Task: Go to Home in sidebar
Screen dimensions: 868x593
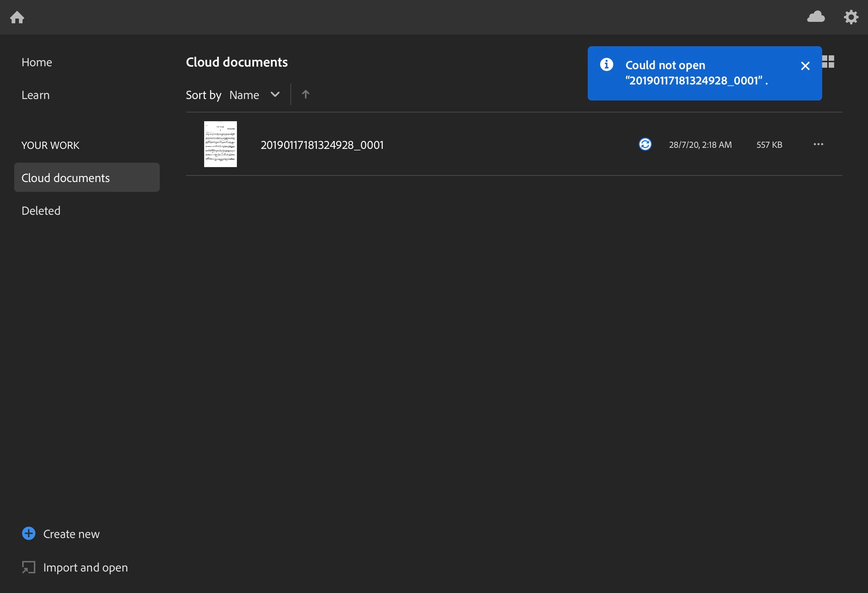Action: 37,62
